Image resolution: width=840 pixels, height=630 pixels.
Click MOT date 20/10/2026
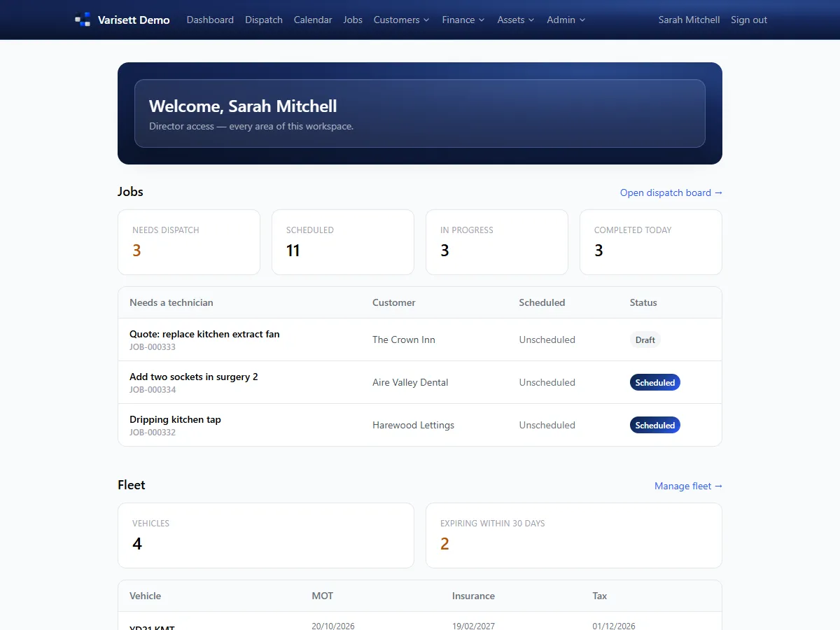point(333,626)
